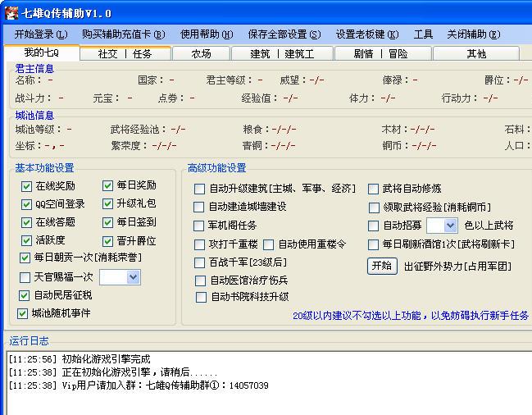
Task: Open the 购买辅助充值卡 menu
Action: point(123,34)
